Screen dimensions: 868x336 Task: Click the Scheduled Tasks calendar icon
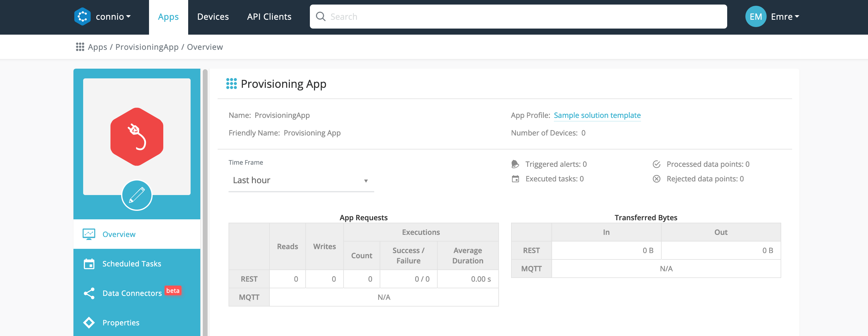pyautogui.click(x=89, y=263)
